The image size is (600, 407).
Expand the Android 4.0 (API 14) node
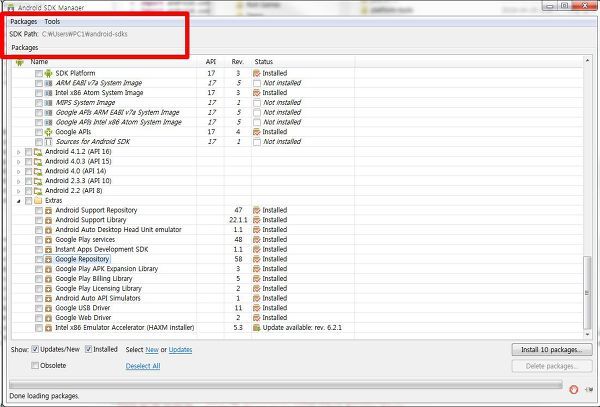[18, 172]
